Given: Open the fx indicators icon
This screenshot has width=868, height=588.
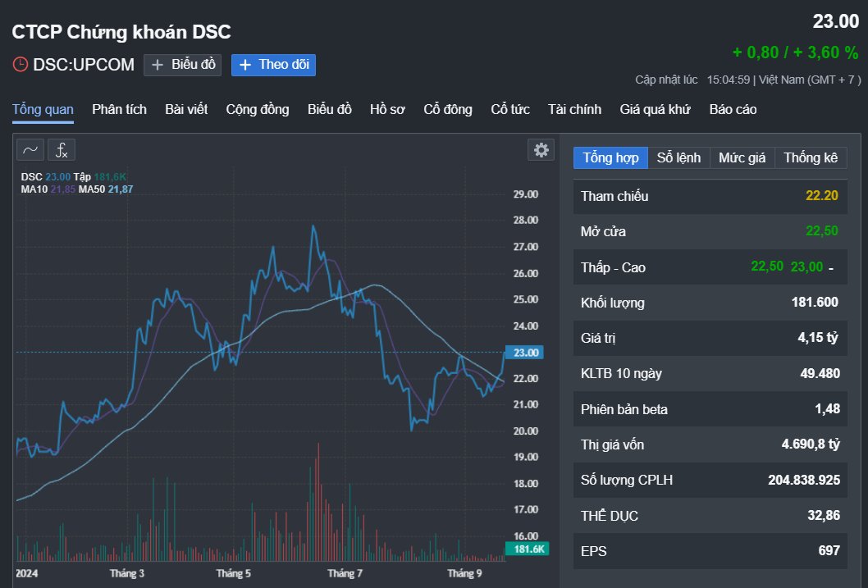Looking at the screenshot, I should tap(62, 149).
